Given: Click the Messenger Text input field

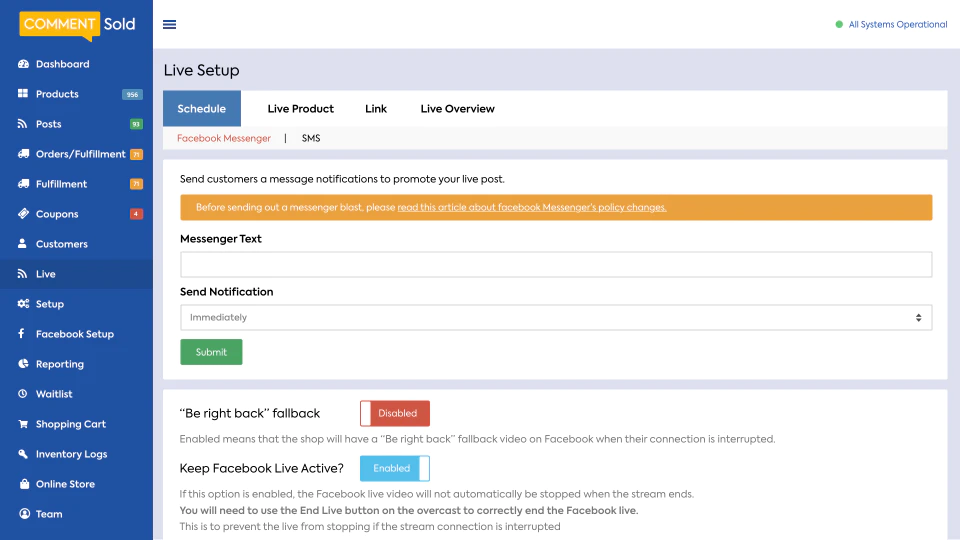Looking at the screenshot, I should [x=556, y=264].
